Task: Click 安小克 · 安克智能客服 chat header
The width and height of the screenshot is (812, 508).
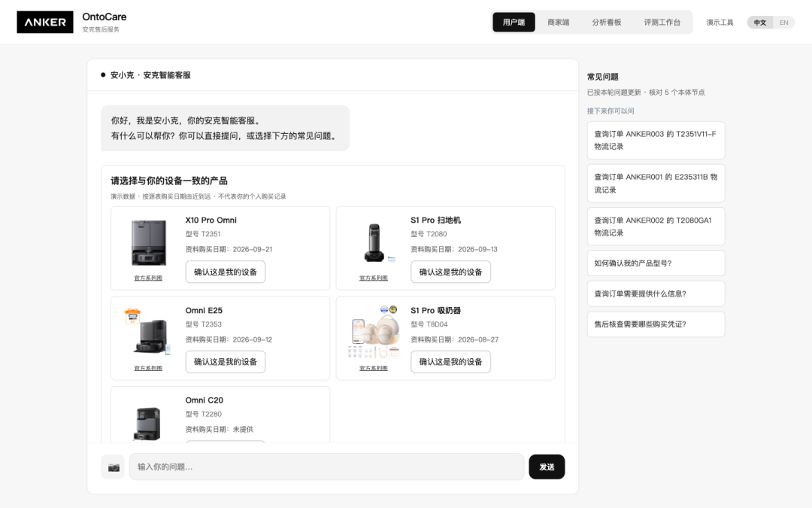Action: (x=150, y=75)
